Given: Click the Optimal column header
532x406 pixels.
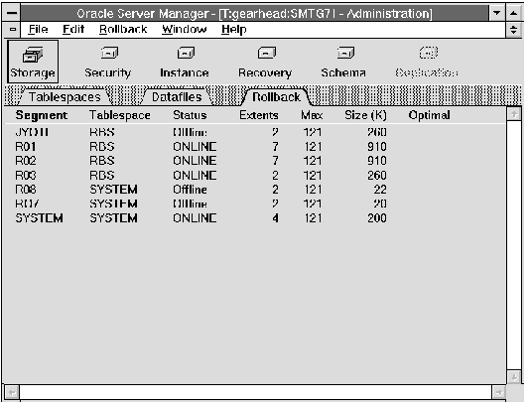Looking at the screenshot, I should click(x=429, y=115).
